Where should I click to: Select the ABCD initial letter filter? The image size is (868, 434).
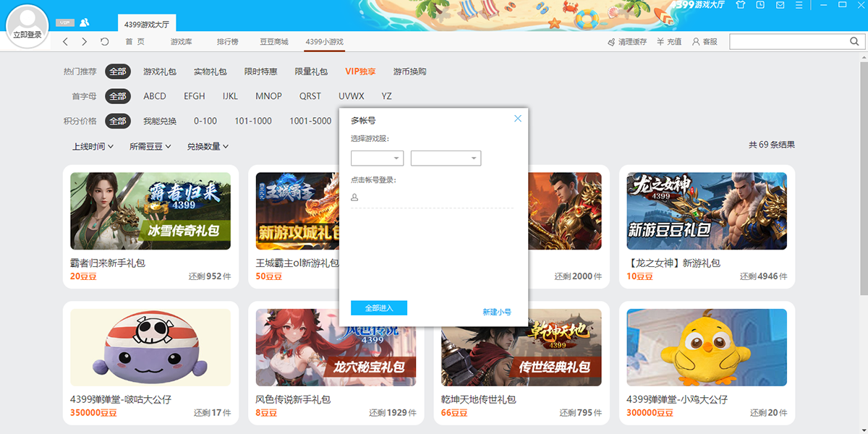pyautogui.click(x=155, y=96)
